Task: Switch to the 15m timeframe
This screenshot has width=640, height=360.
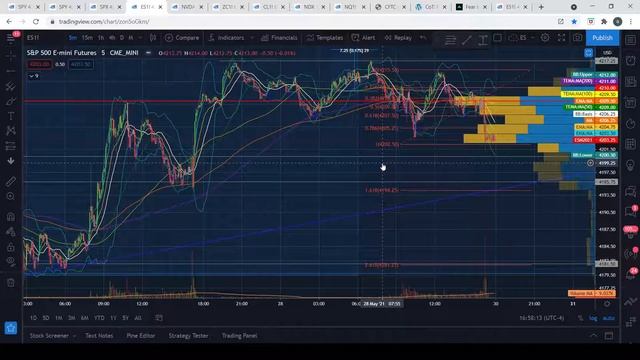Action: point(87,38)
